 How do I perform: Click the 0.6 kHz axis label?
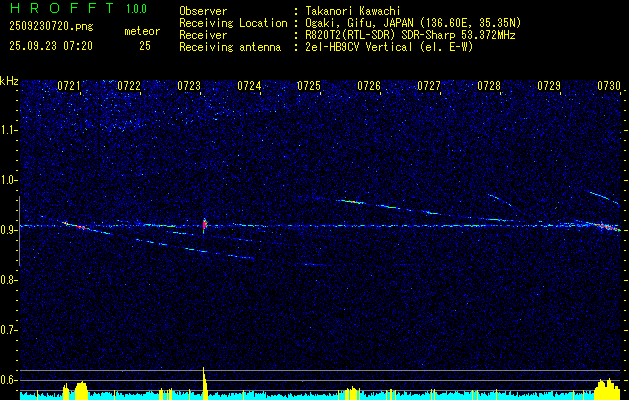[9, 380]
